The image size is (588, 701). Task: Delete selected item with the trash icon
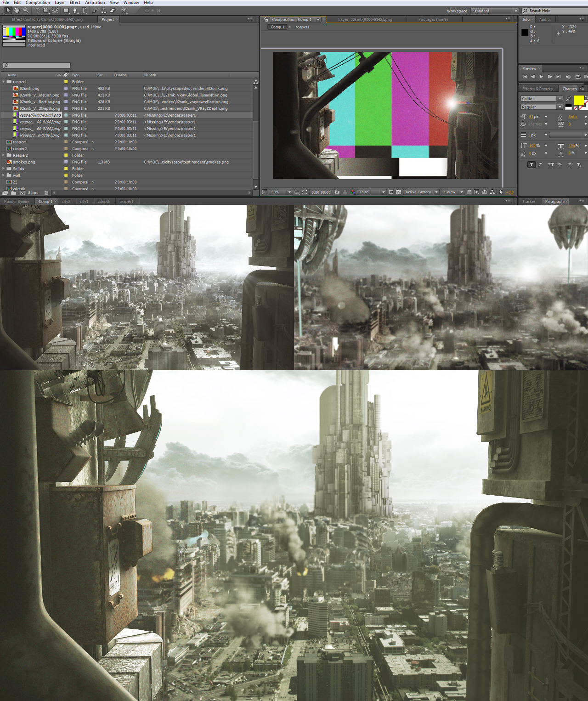point(46,193)
